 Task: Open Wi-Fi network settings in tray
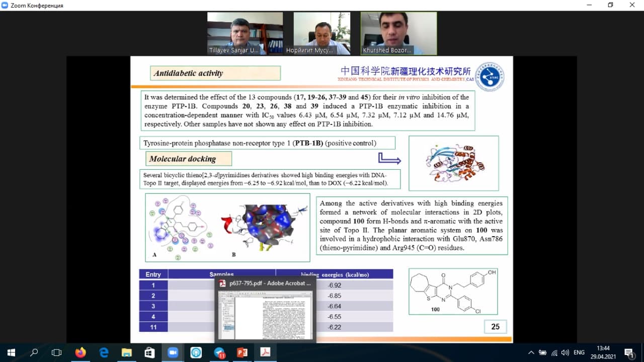554,352
